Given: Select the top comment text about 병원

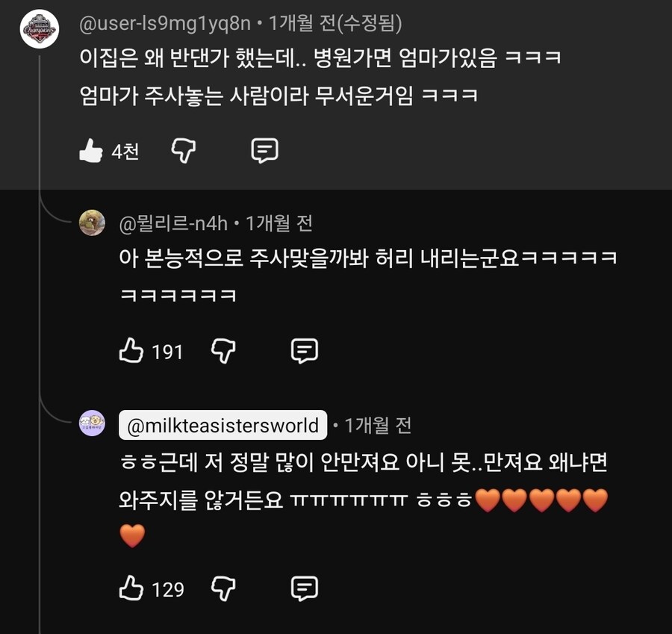Looking at the screenshot, I should pos(321,58).
